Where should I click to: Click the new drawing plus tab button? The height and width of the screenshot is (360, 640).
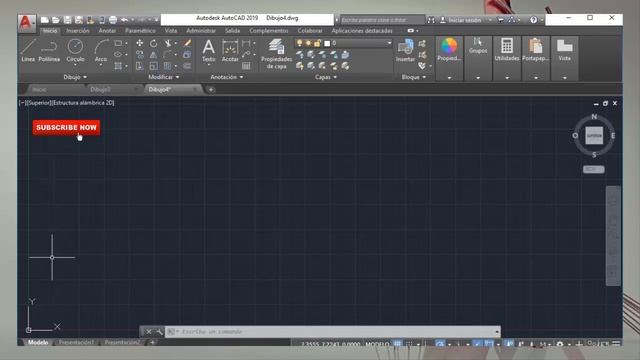click(x=211, y=89)
